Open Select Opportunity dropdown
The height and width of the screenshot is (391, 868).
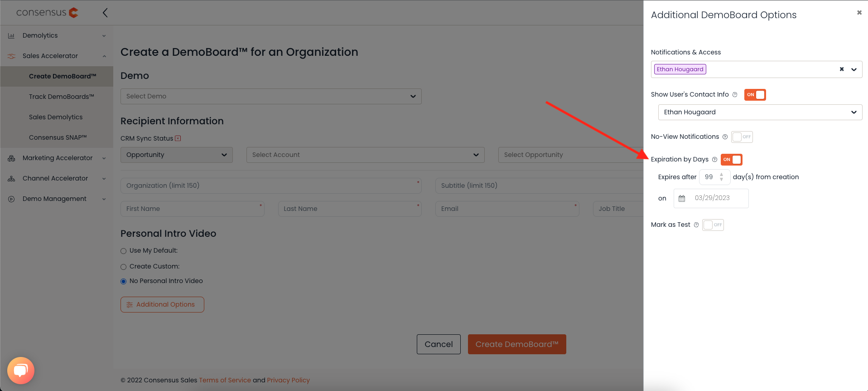571,155
